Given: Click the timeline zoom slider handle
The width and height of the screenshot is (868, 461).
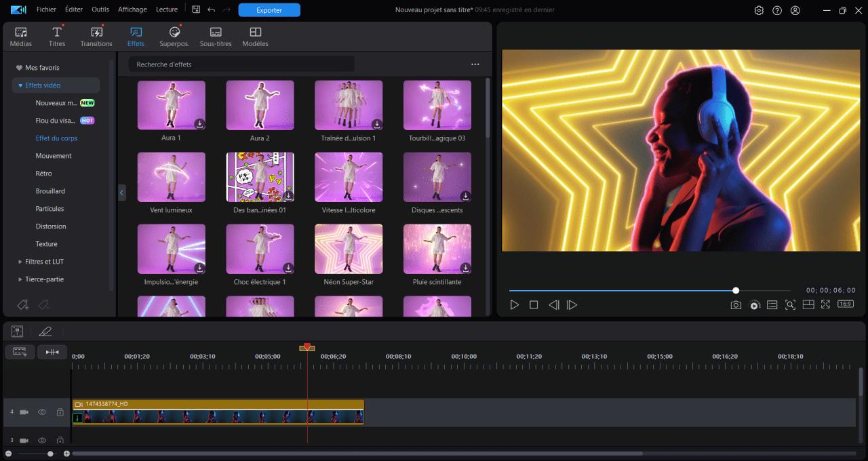Looking at the screenshot, I should coord(50,454).
